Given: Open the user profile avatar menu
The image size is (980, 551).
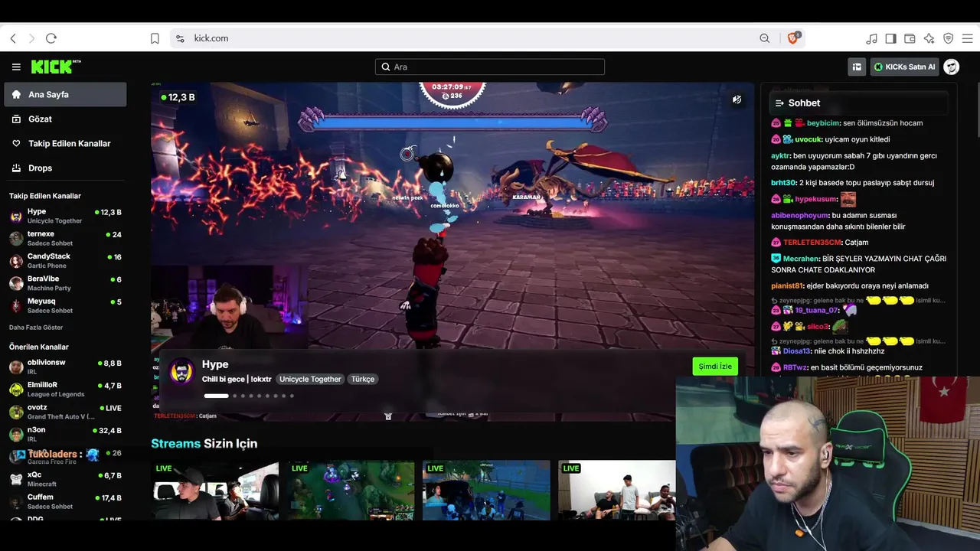Looking at the screenshot, I should tap(952, 67).
